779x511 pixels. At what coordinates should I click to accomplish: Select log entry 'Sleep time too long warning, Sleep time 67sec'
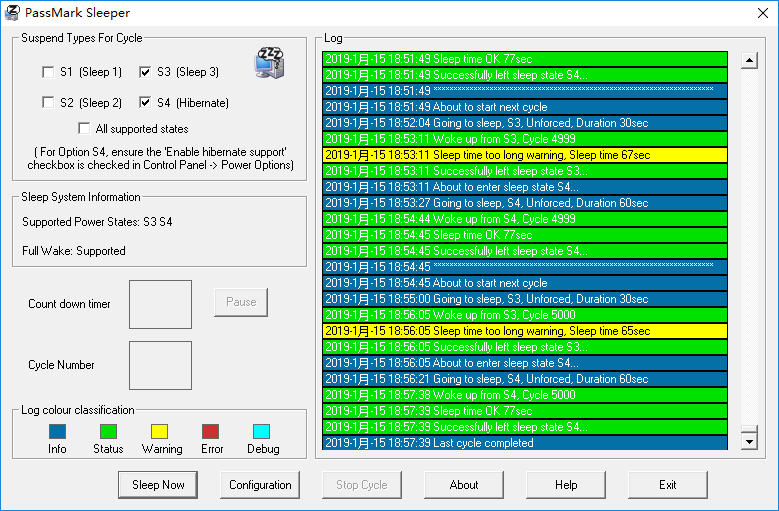[525, 155]
